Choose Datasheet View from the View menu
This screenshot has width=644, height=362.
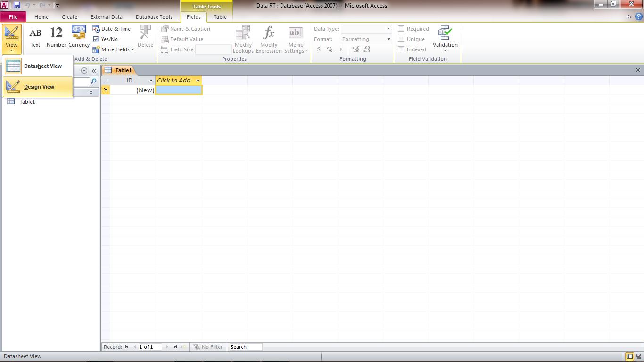coord(38,66)
